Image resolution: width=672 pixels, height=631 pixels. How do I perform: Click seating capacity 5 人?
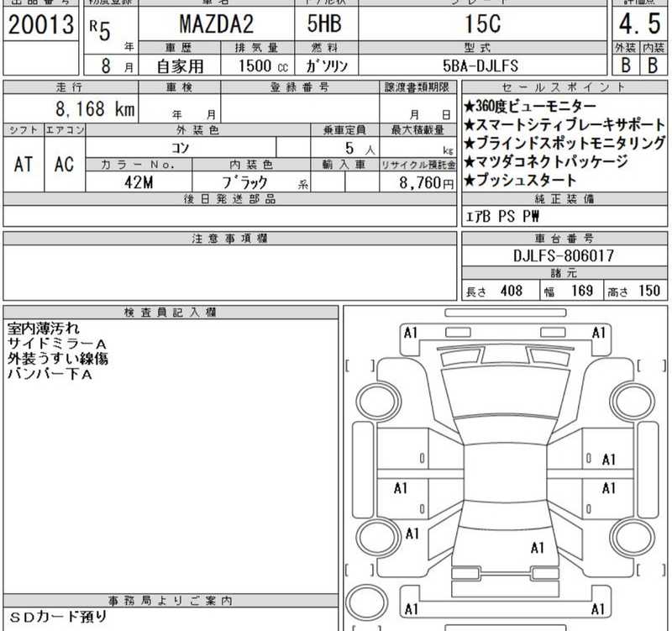click(x=360, y=149)
